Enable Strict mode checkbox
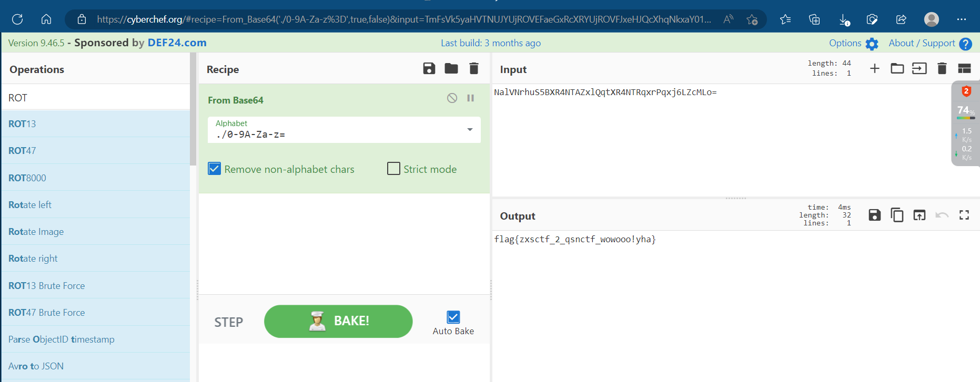This screenshot has height=382, width=980. click(x=393, y=169)
